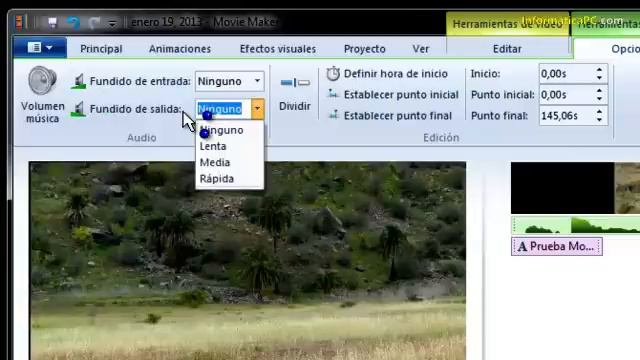Select the black clip thumbnail in storyboard
The height and width of the screenshot is (360, 640).
pyautogui.click(x=562, y=188)
